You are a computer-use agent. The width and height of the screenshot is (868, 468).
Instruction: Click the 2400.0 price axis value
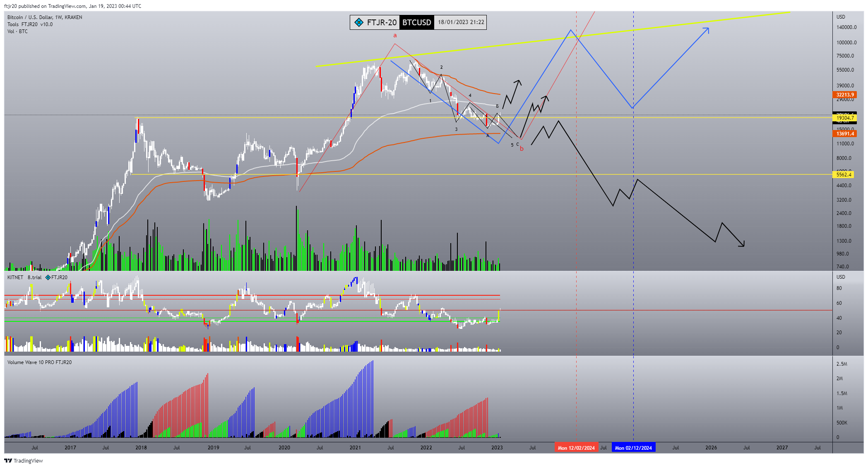(844, 213)
